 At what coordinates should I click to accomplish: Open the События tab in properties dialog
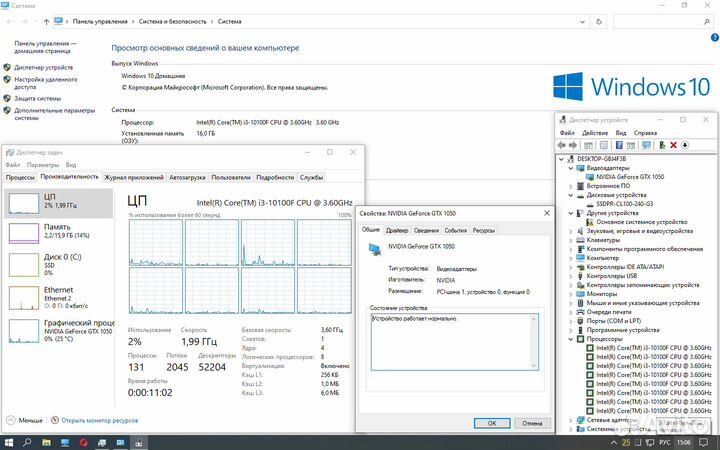(456, 231)
